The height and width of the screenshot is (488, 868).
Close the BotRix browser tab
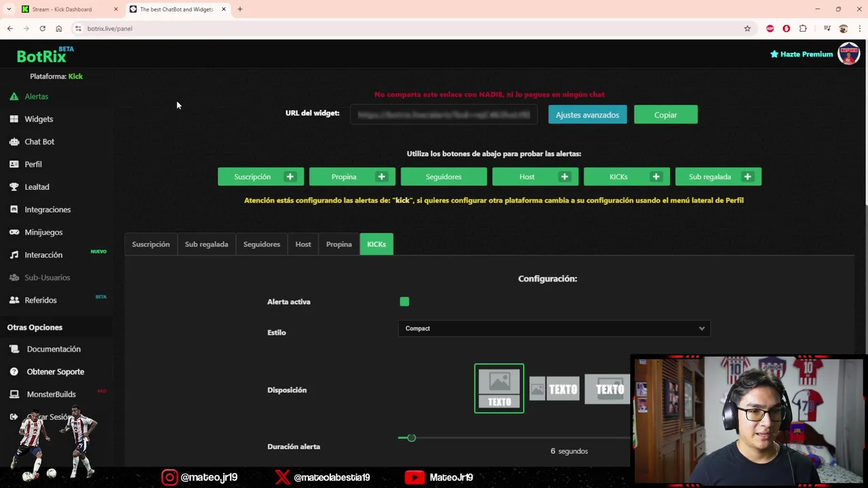click(223, 9)
